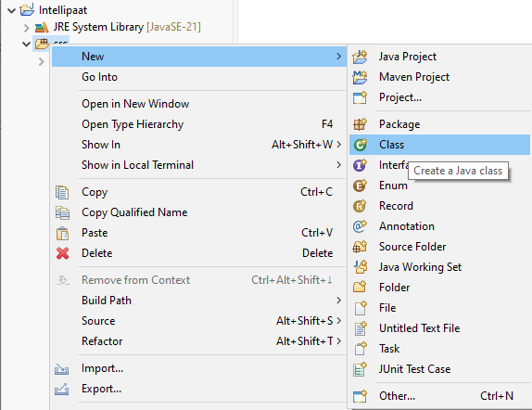
Task: Choose Refactor menu entry
Action: point(199,341)
